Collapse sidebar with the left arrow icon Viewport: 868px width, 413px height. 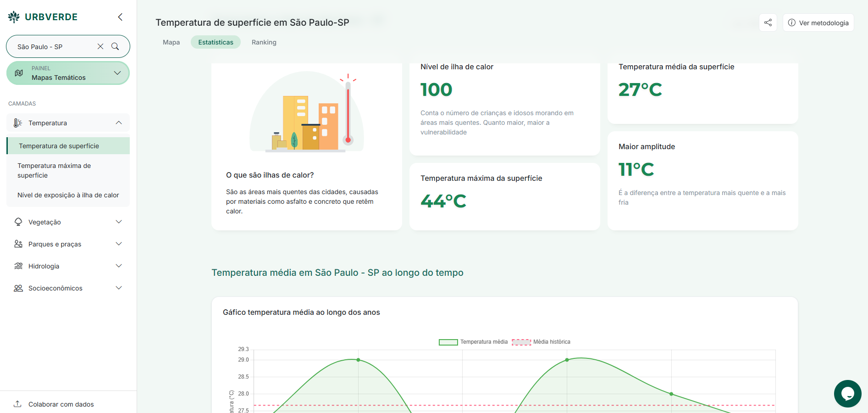(120, 17)
